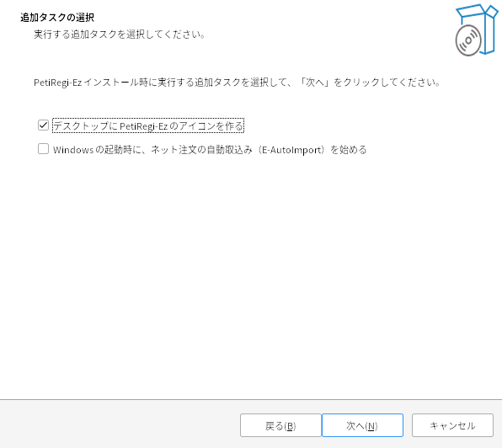Click label Windows の起動時に、ネット注文の自動取込み
Image resolution: width=502 pixels, height=448 pixels.
point(210,149)
